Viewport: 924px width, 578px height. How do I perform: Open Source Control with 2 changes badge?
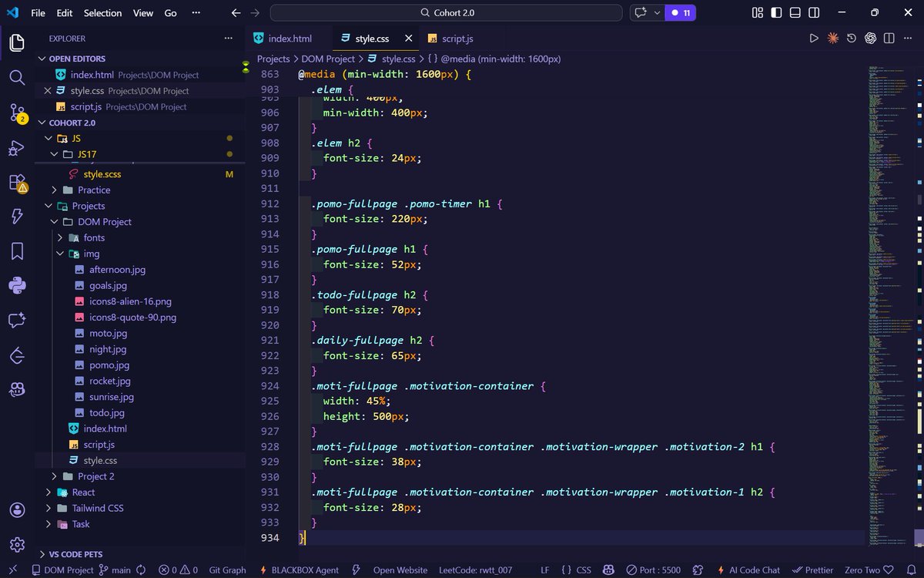(17, 113)
